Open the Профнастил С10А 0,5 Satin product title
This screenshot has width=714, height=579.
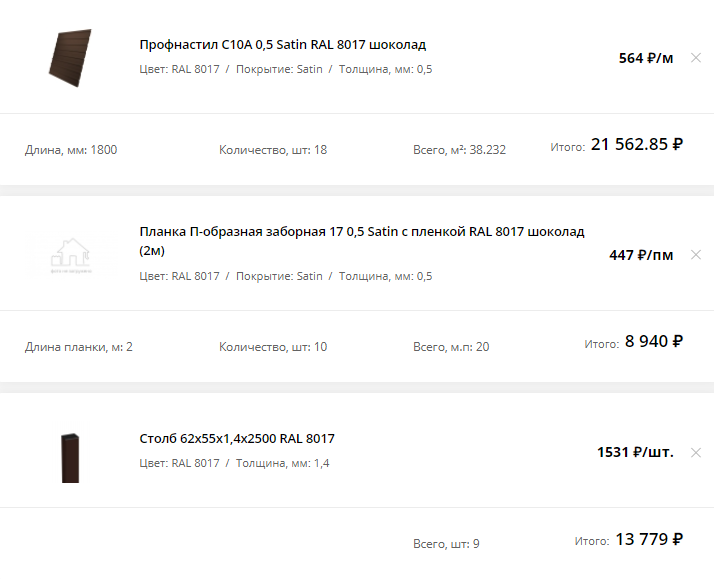pos(283,45)
